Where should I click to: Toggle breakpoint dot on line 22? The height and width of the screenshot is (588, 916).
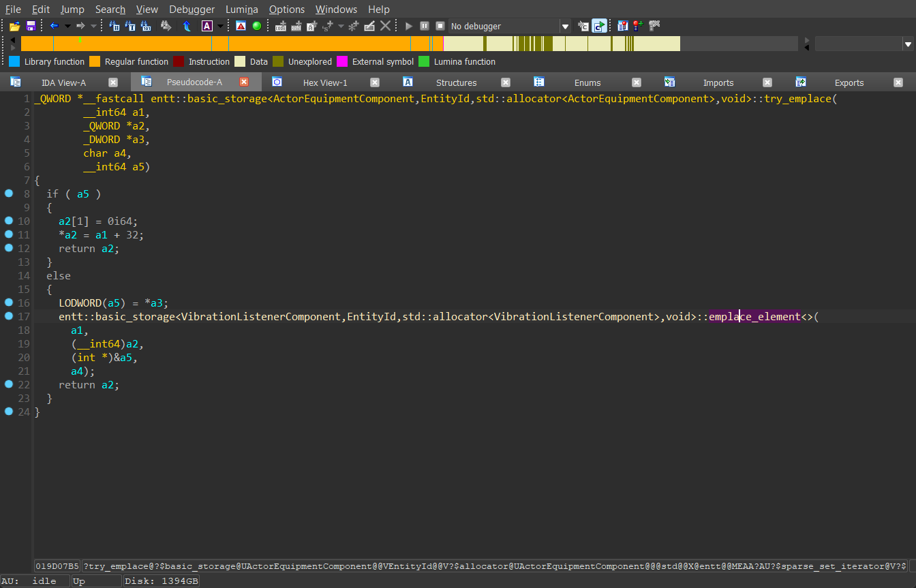click(9, 384)
